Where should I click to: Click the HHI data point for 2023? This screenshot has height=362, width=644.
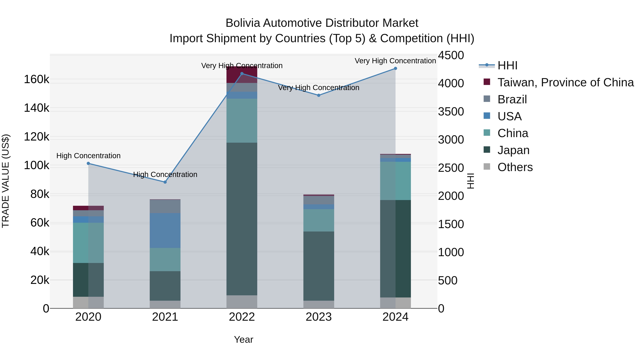[318, 95]
